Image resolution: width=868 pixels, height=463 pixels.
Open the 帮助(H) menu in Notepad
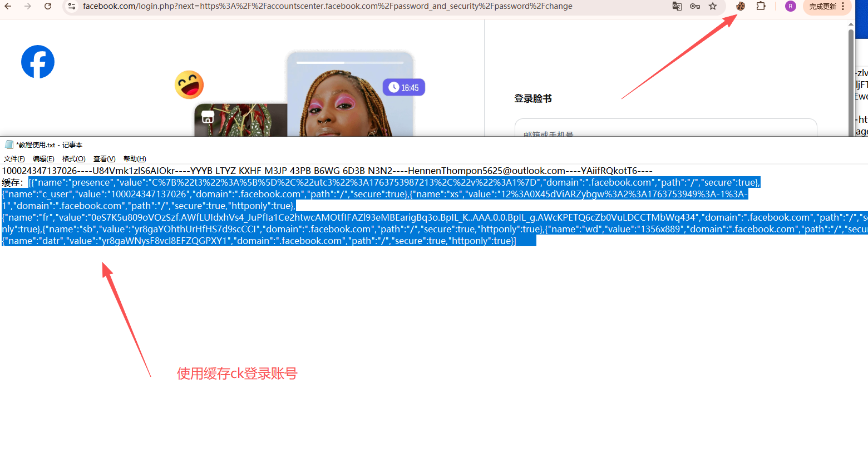coord(135,159)
